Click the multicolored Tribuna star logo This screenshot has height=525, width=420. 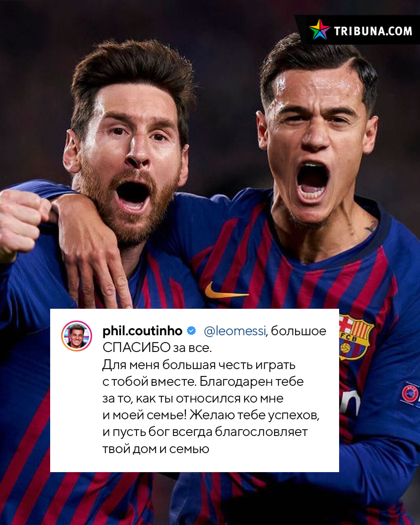(320, 30)
